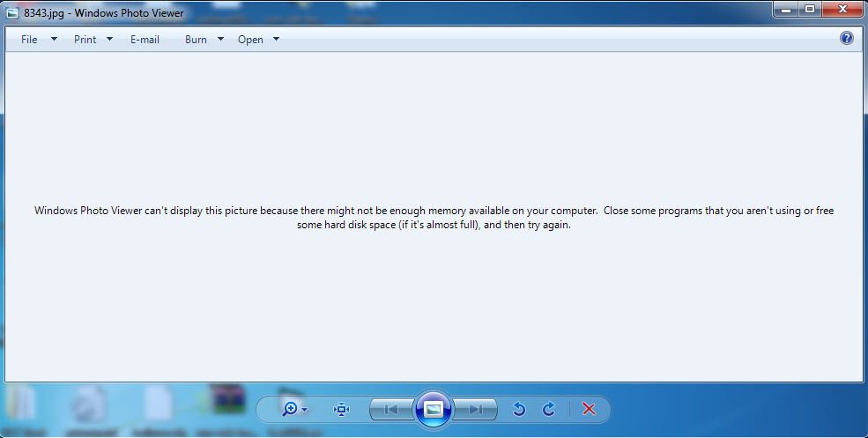Viewport: 868px width, 438px height.
Task: Expand the Burn dropdown arrow
Action: click(x=221, y=39)
